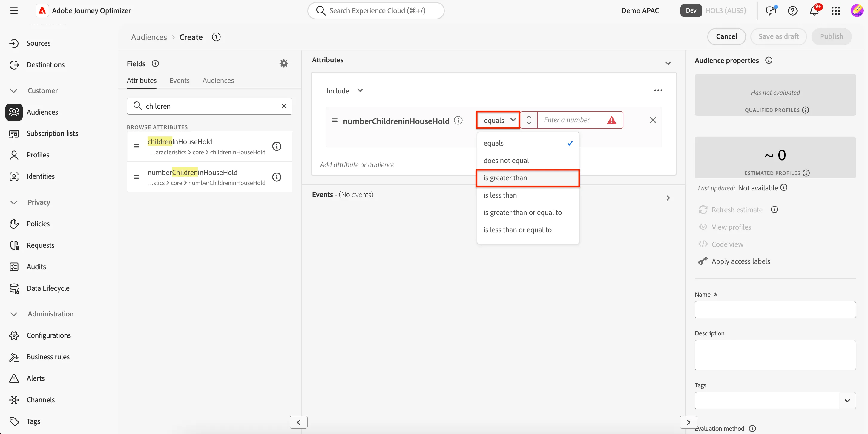Open the Include container more options ellipsis

[658, 90]
